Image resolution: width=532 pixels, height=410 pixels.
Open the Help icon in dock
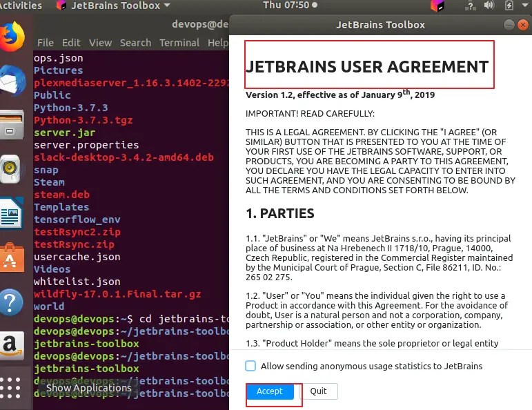[11, 302]
